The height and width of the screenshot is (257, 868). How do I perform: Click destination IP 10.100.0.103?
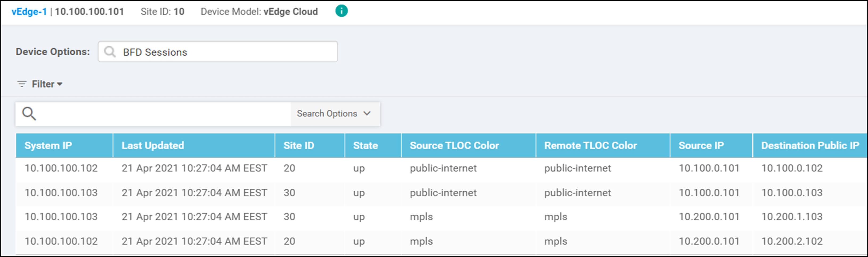tap(792, 192)
